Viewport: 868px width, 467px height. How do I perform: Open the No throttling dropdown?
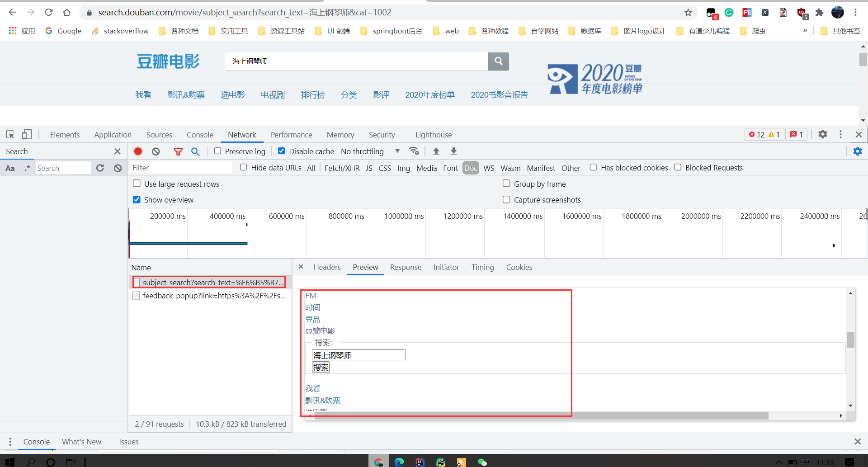(x=370, y=151)
